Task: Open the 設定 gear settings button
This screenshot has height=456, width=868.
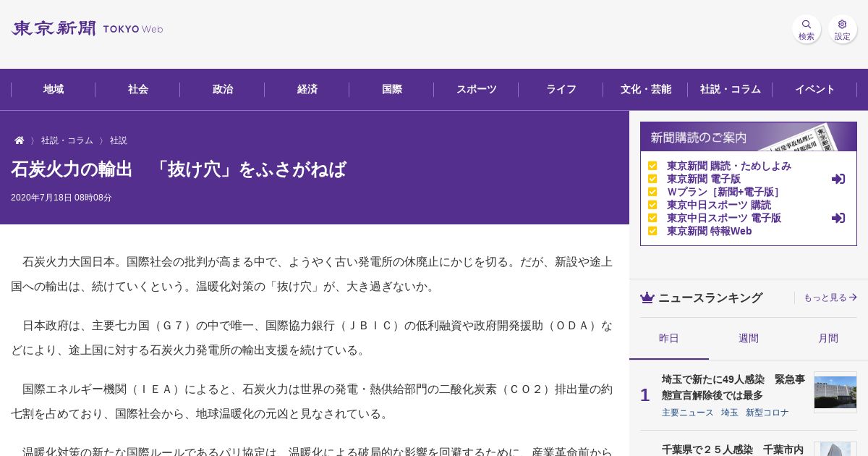Action: pos(843,29)
